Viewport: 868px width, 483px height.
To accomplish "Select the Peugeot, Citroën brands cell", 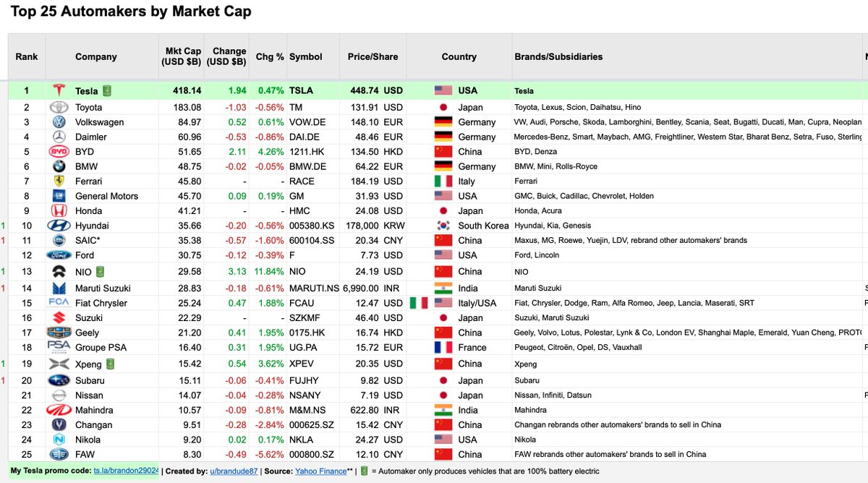I will pyautogui.click(x=686, y=347).
